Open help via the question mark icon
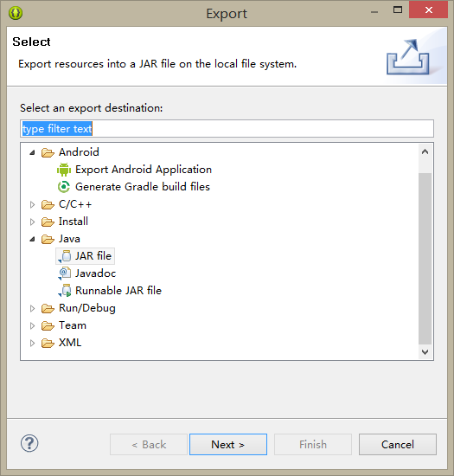Screen dimensions: 454x476 (29, 443)
